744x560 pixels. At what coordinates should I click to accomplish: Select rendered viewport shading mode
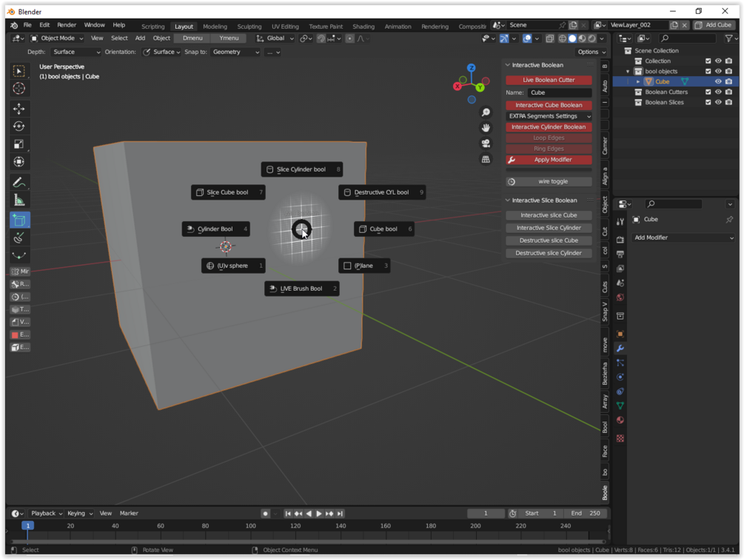tap(592, 38)
